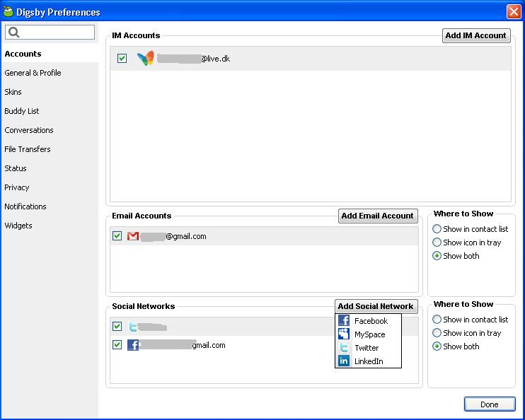This screenshot has height=420, width=525.
Task: Uncheck the live.dk IM account checkbox
Action: pyautogui.click(x=122, y=59)
